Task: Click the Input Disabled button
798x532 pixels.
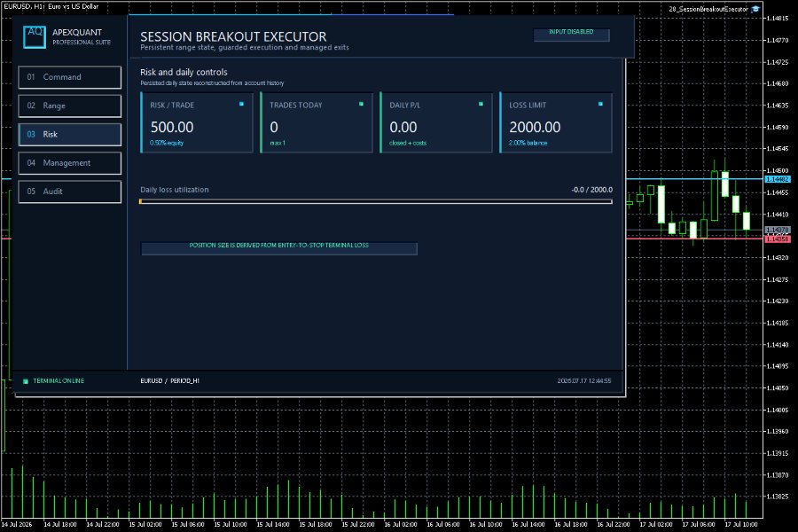Action: tap(571, 34)
